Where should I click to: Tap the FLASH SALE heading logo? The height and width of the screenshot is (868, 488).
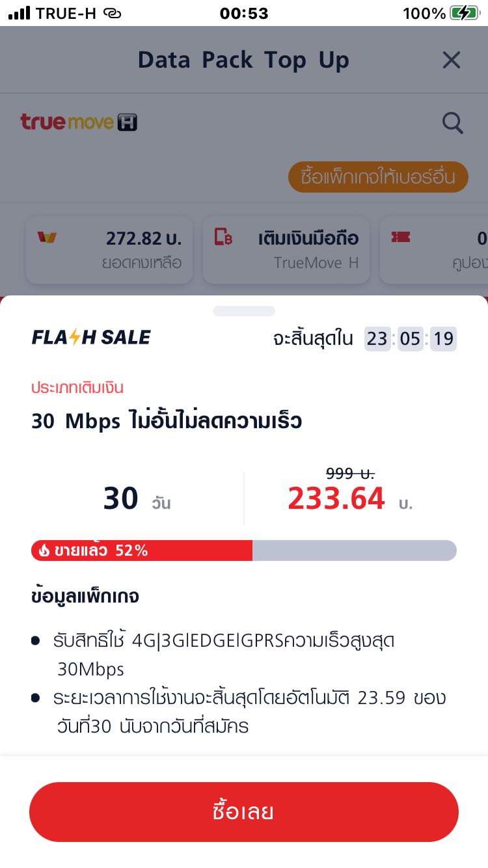tap(91, 337)
